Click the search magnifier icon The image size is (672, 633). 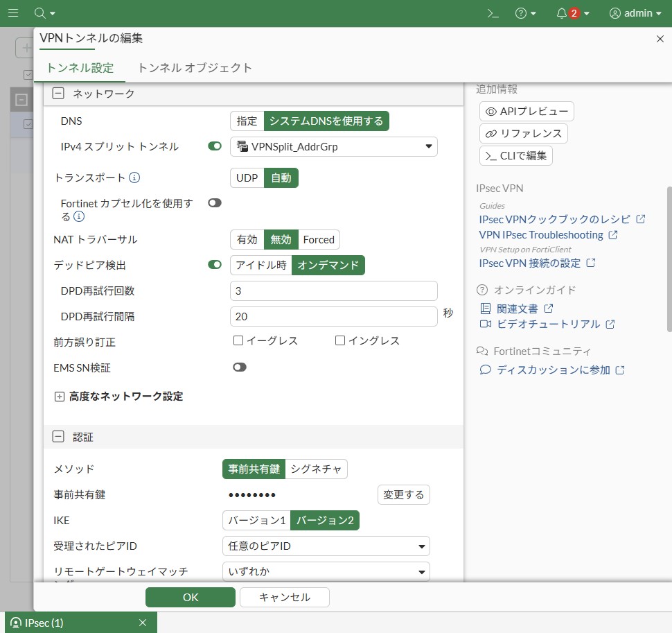coord(40,13)
